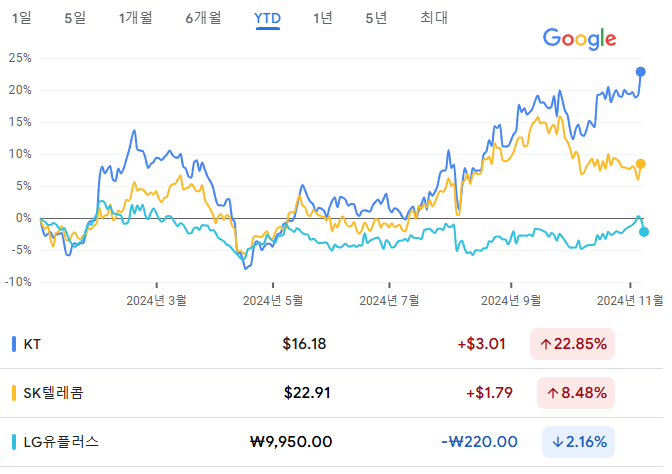672x474 pixels.
Task: Open the SK텔레콤 stock row
Action: point(331,393)
